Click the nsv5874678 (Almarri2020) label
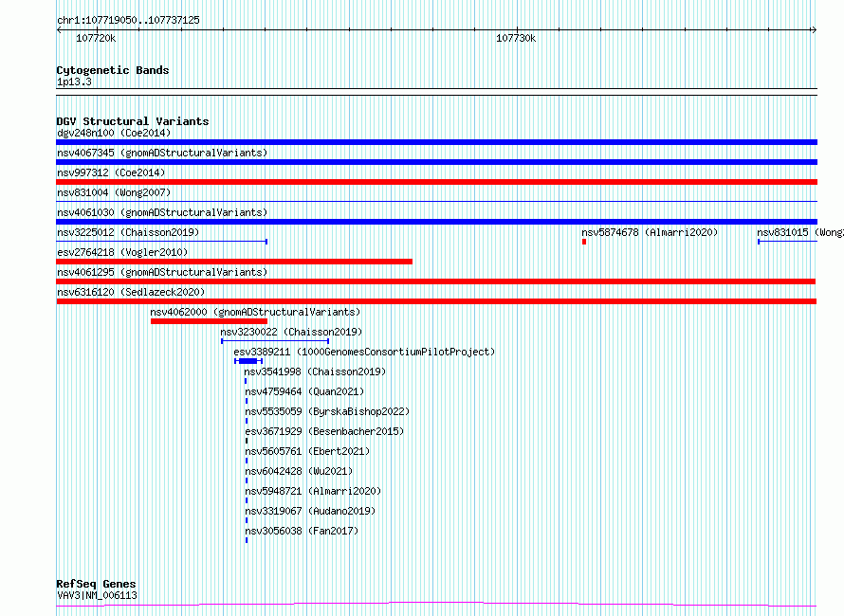 [x=650, y=232]
